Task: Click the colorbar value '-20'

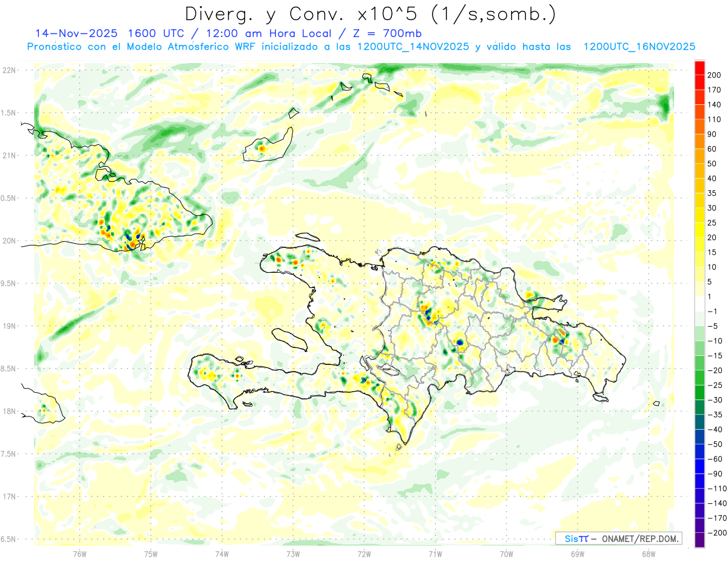Action: (715, 370)
